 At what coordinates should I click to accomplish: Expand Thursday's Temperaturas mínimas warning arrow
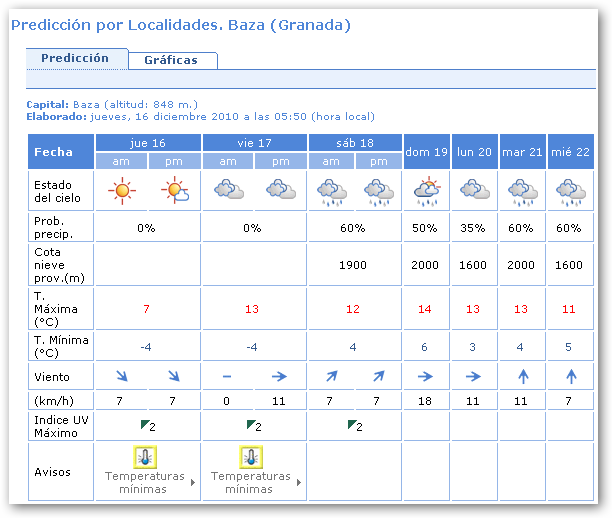(x=192, y=483)
